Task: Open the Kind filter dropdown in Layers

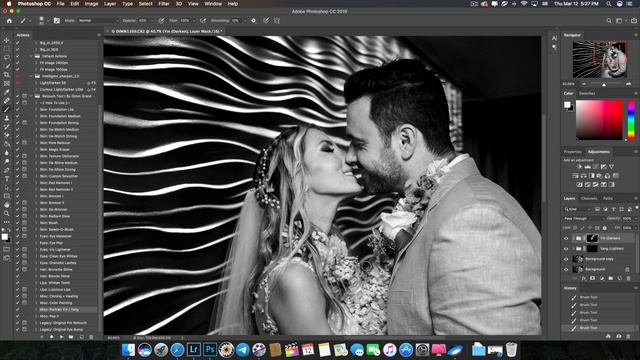Action: pyautogui.click(x=578, y=209)
